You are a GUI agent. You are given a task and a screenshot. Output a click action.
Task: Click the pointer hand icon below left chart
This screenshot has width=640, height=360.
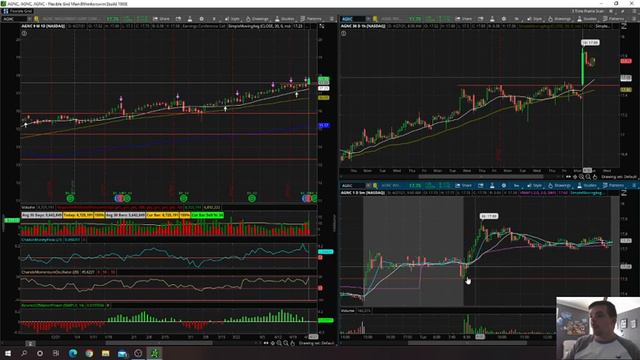(x=293, y=343)
